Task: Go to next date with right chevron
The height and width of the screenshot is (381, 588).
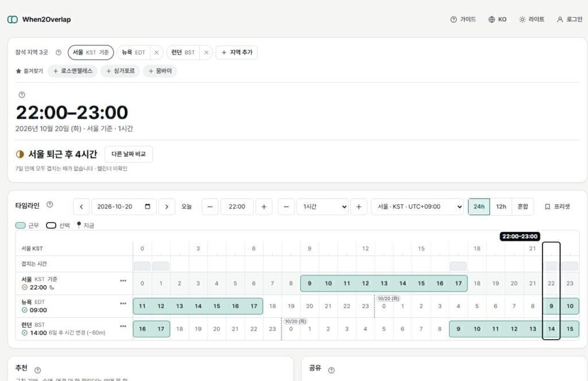Action: point(167,207)
